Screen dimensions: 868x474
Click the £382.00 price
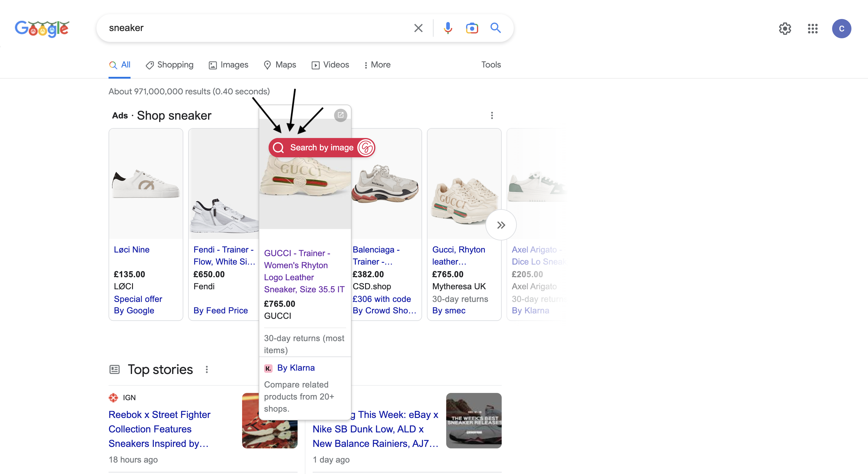click(x=368, y=274)
